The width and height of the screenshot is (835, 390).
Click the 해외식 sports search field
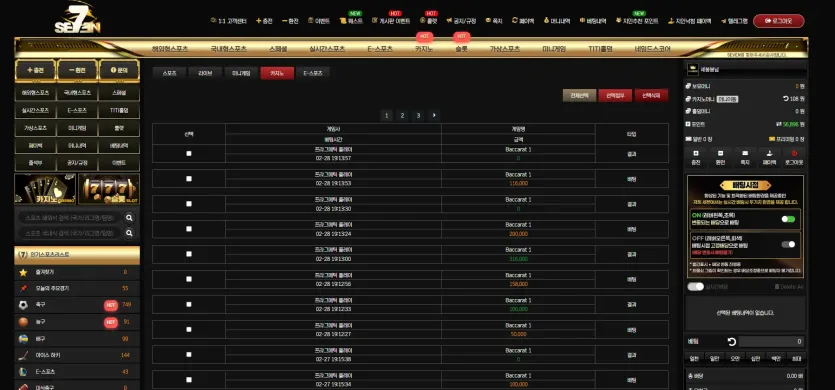point(70,218)
